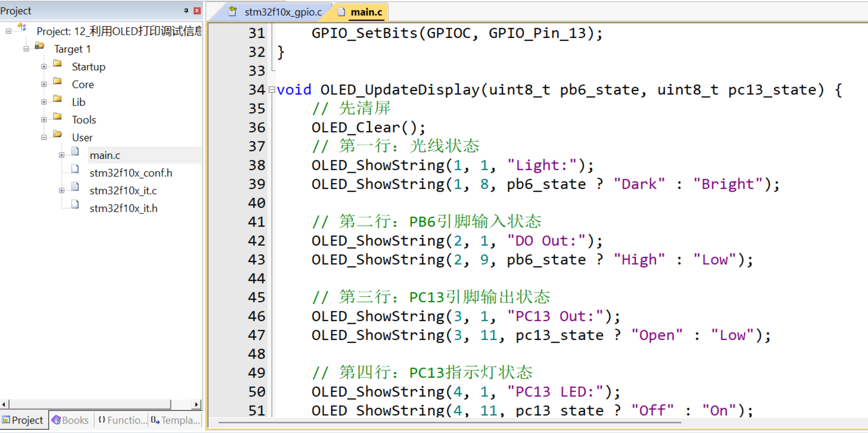The height and width of the screenshot is (433, 868).
Task: Select the main.c editor tab
Action: click(366, 12)
